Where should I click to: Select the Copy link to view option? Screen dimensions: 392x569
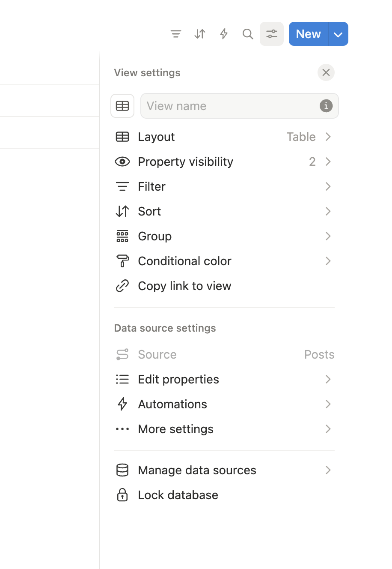(184, 286)
